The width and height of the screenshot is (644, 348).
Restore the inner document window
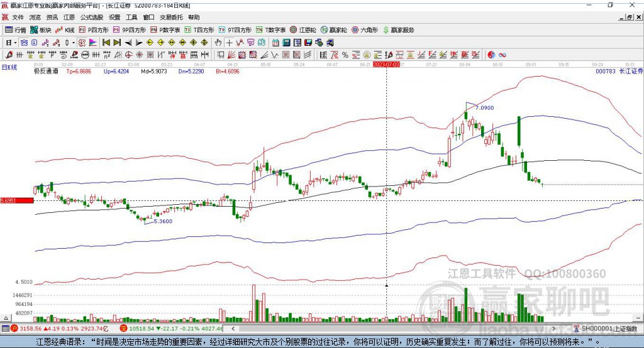[629, 17]
